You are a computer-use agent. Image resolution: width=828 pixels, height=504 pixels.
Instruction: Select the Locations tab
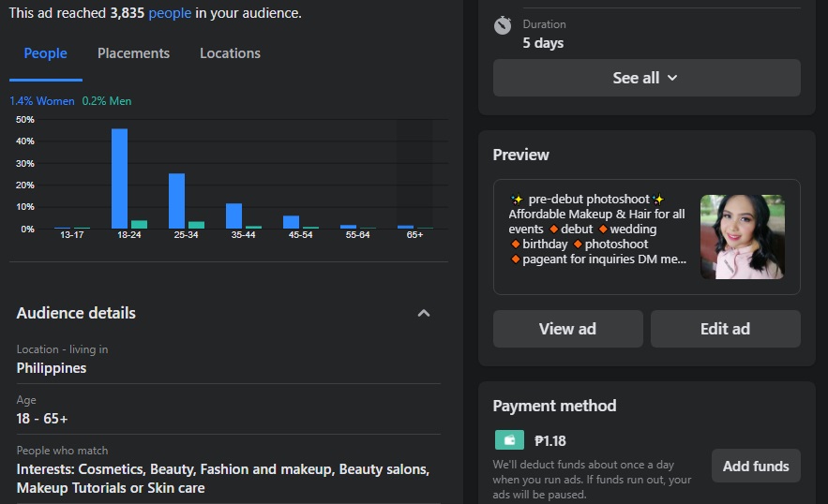pos(230,53)
